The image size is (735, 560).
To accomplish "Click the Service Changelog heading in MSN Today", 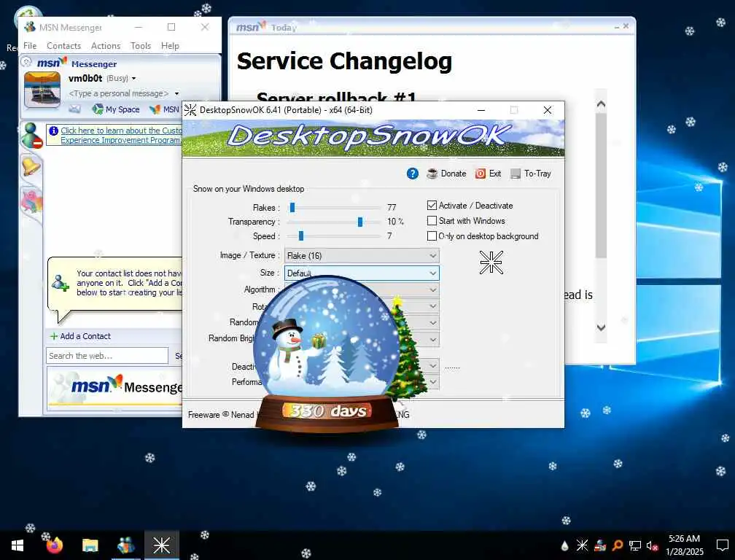I will click(x=344, y=61).
